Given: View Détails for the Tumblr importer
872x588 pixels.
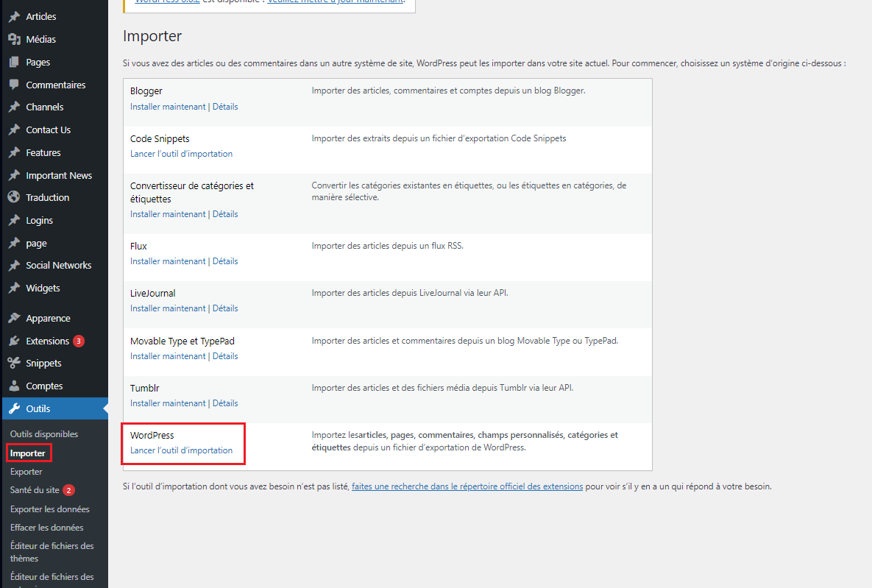Looking at the screenshot, I should pos(225,403).
